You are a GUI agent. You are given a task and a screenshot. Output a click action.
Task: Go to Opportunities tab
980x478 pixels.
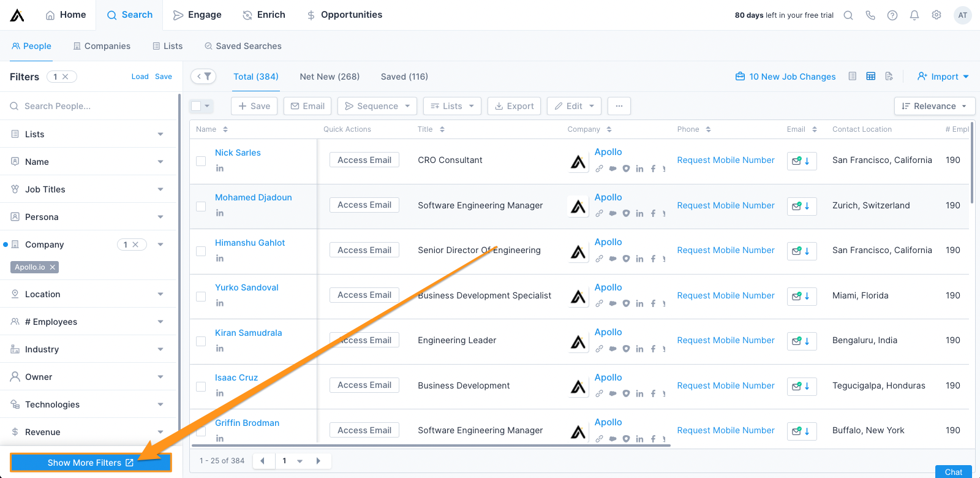[x=344, y=15]
